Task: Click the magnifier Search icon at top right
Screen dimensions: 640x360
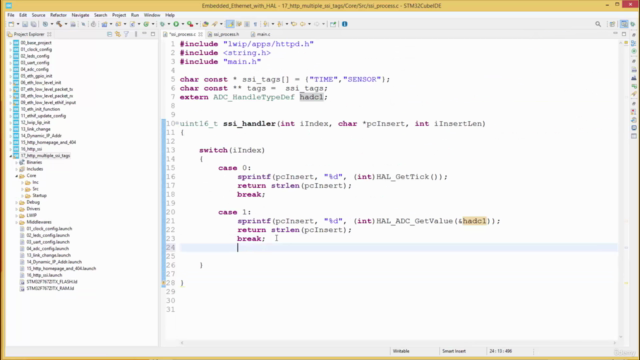Action: (598, 24)
